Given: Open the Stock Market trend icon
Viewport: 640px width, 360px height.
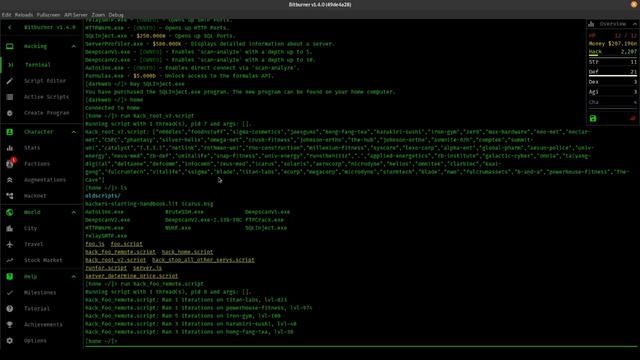Looking at the screenshot, I should (x=10, y=260).
